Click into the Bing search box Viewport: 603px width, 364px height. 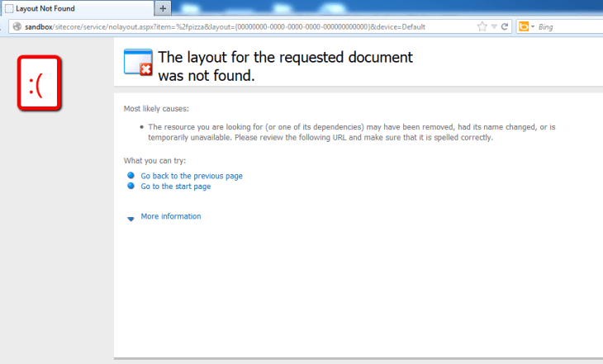[x=570, y=26]
